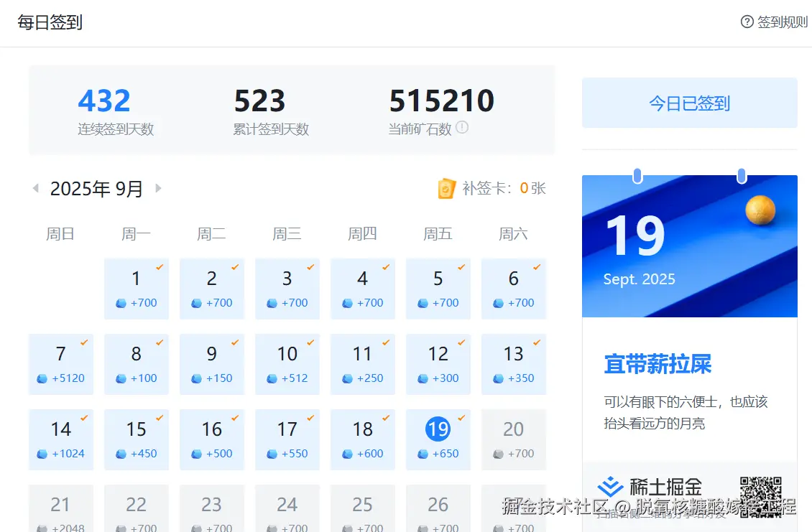Screen dimensions: 812x532
Task: Click the 432 连续签到天数 counter
Action: tap(104, 101)
